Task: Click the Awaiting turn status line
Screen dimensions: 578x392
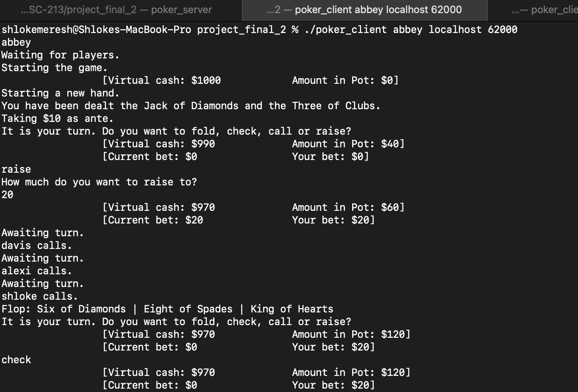Action: click(42, 232)
